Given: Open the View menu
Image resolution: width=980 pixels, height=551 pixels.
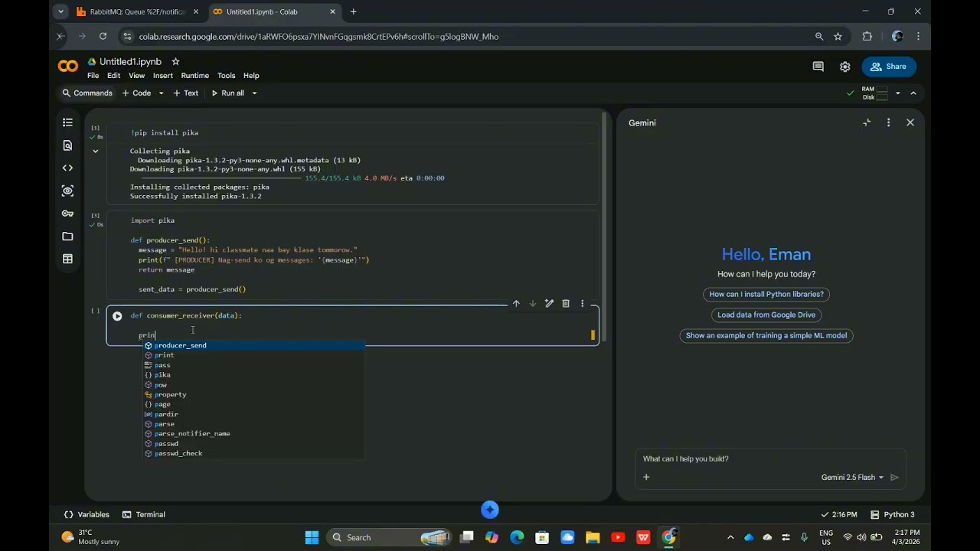Looking at the screenshot, I should click(x=136, y=76).
